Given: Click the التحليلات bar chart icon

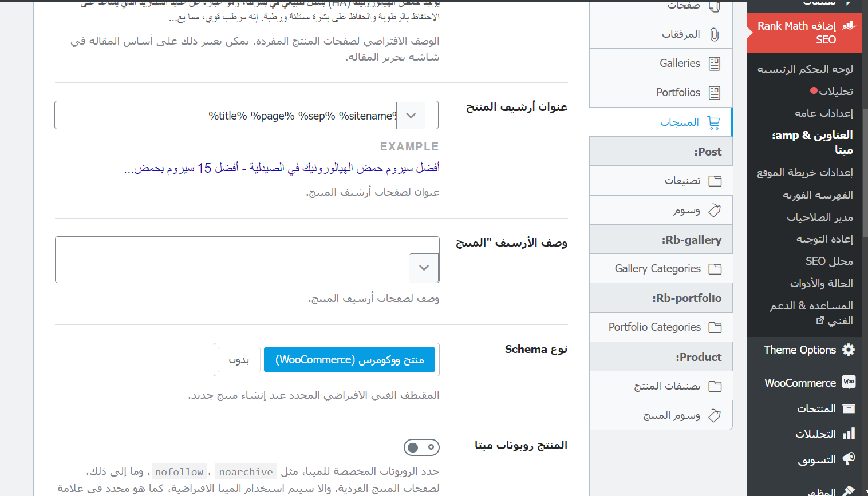Looking at the screenshot, I should [849, 434].
